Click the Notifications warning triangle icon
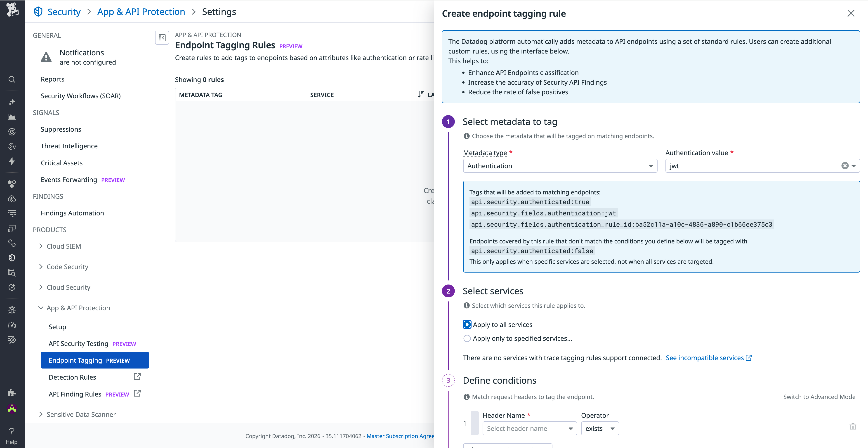Screen dimensions: 868x448 [x=46, y=57]
